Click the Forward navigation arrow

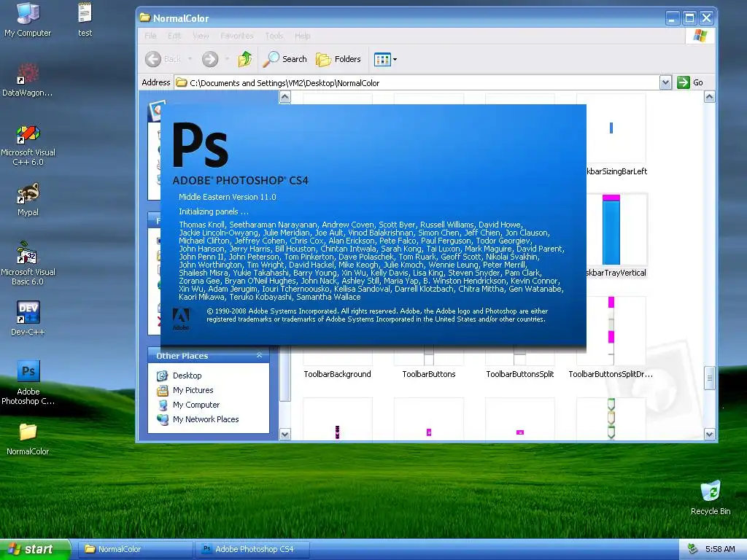click(209, 59)
